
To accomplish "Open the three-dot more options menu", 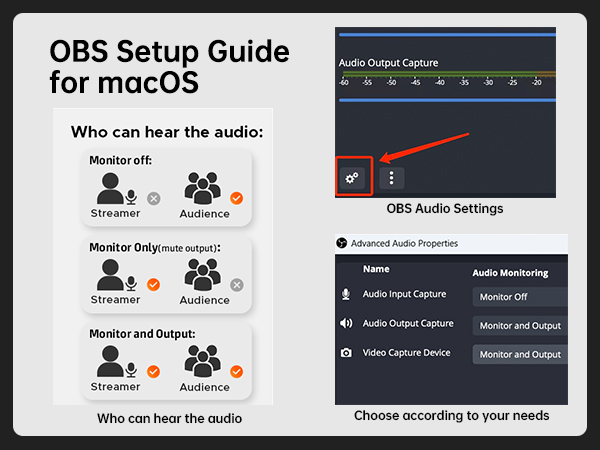I will [x=391, y=178].
